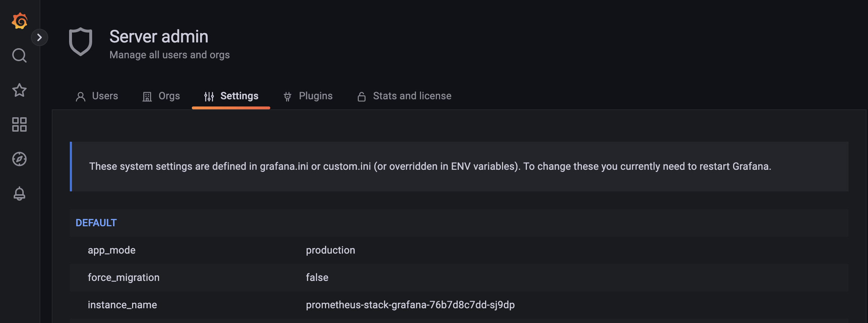Viewport: 868px width, 323px height.
Task: Open the Stats and license tab
Action: (x=412, y=96)
